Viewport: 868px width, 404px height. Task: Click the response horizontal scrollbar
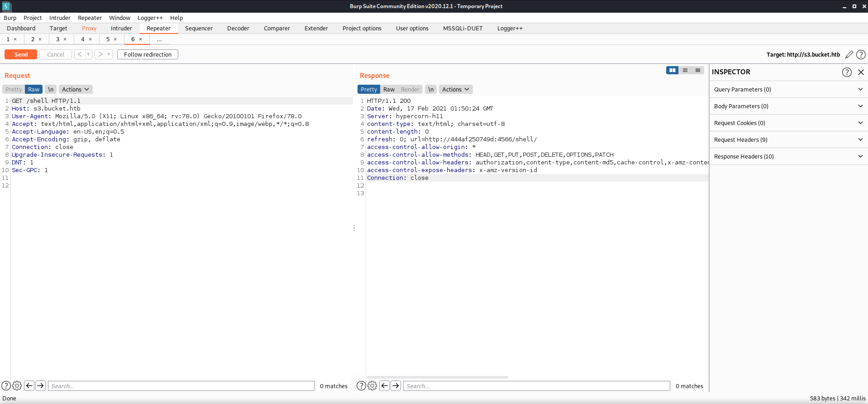438,377
